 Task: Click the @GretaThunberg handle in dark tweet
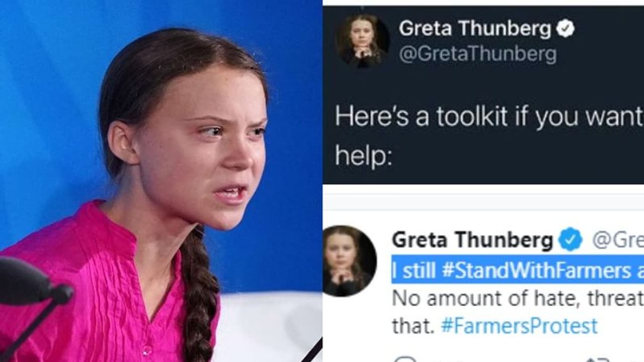(x=477, y=54)
